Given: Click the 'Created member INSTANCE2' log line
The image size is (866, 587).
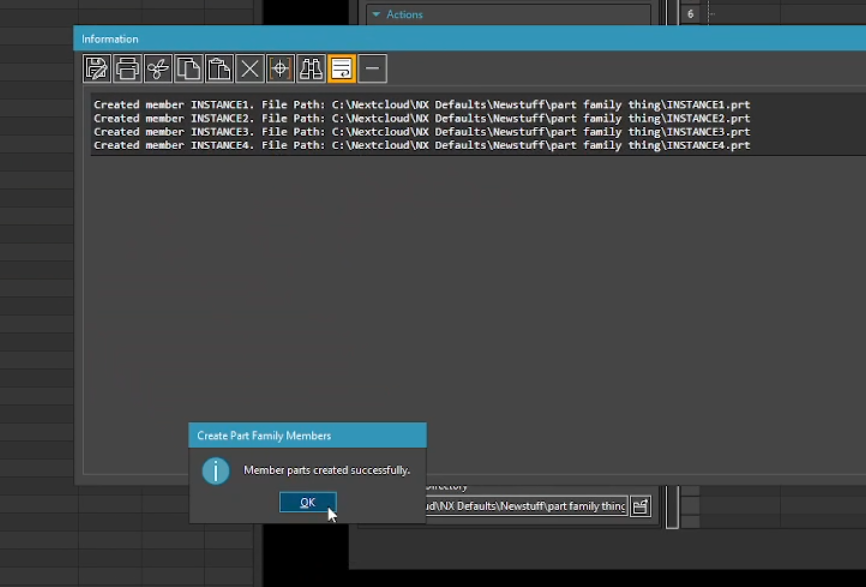Looking at the screenshot, I should tap(422, 118).
